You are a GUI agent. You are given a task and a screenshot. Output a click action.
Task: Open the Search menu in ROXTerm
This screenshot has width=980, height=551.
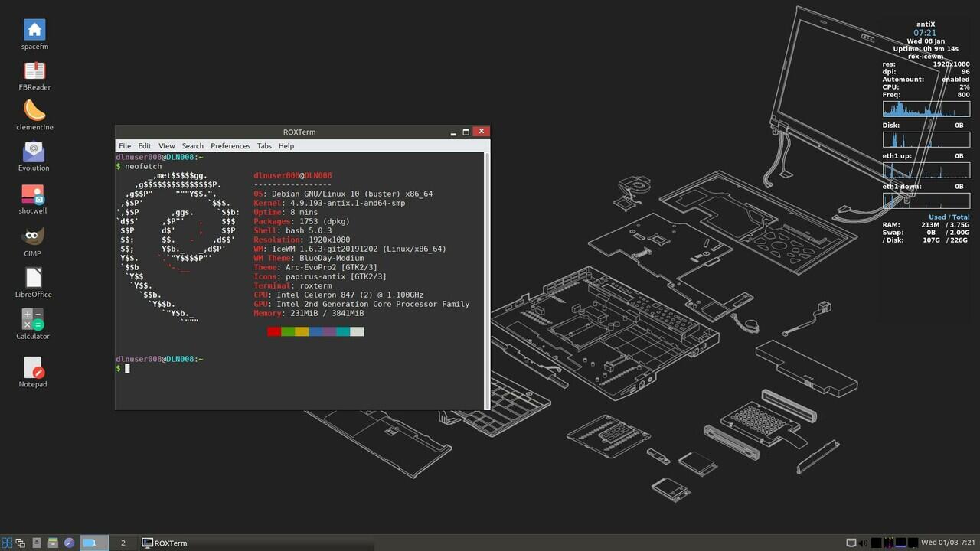pos(193,145)
